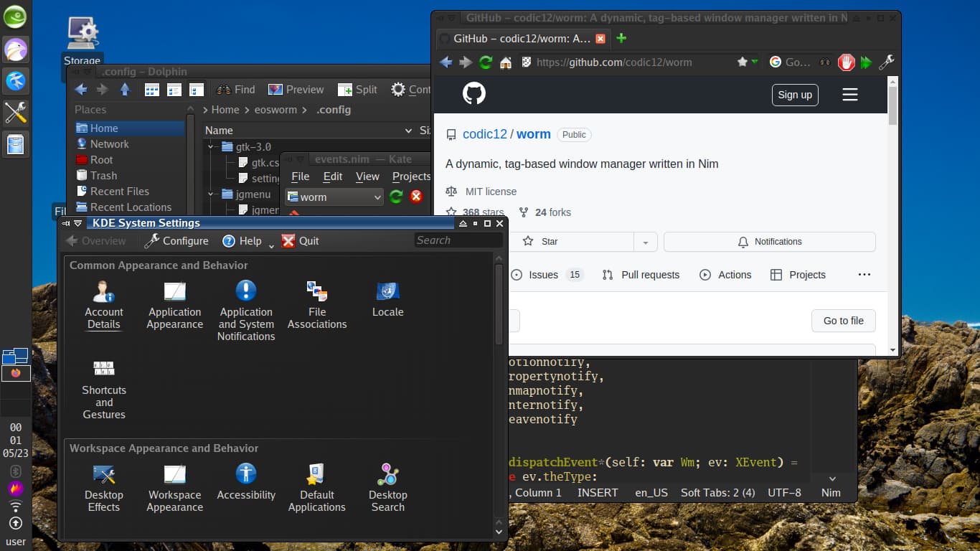980x551 pixels.
Task: Reload the GitHub page in browser
Action: (x=486, y=62)
